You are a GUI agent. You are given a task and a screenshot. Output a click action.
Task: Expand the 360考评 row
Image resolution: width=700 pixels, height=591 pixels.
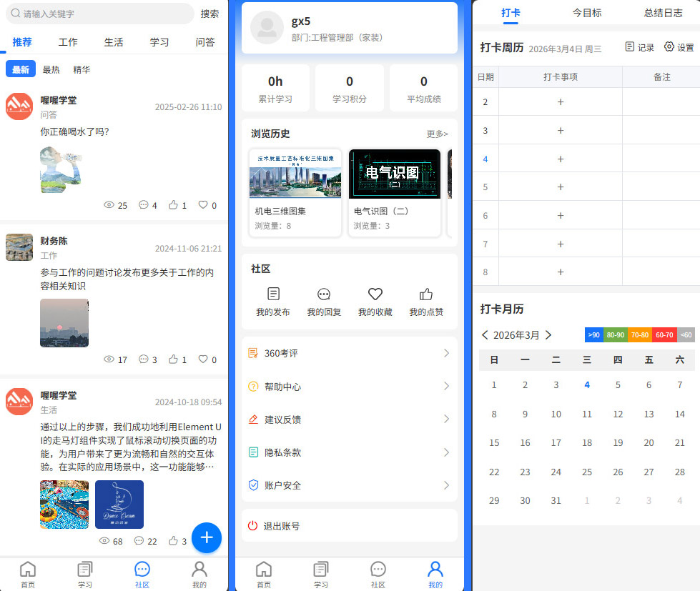coord(350,353)
